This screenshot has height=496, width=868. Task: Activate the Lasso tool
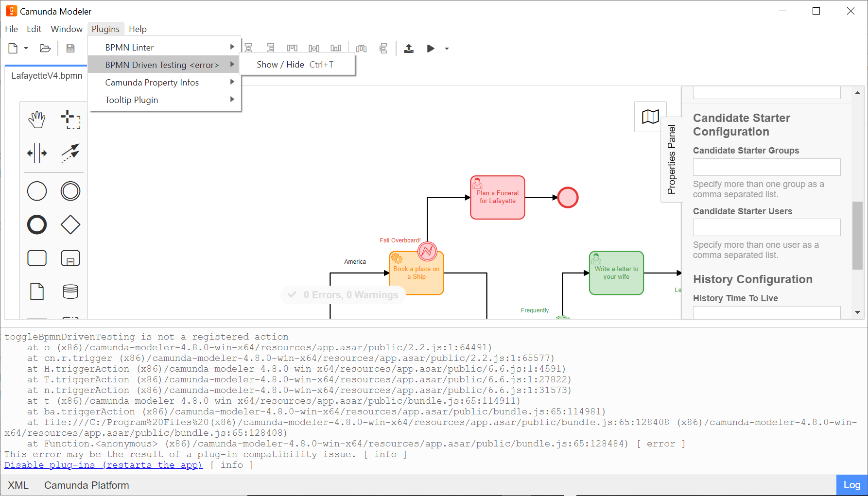coord(71,119)
